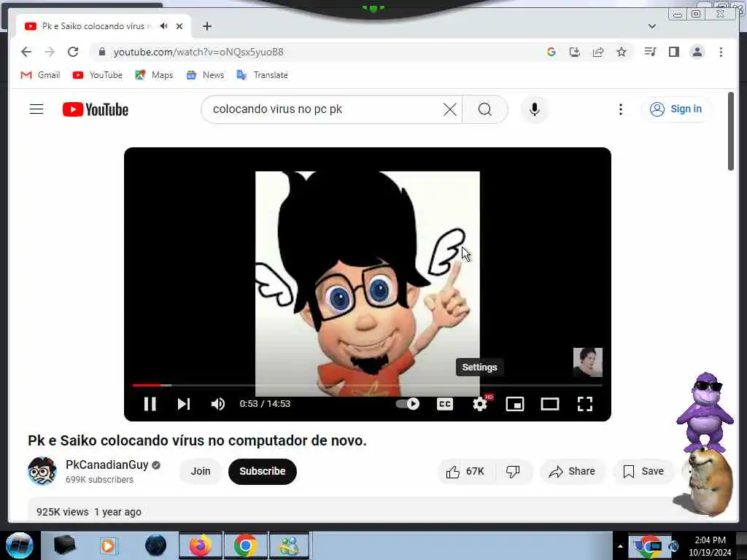The image size is (747, 560).
Task: Subscribe to PkCanadianGuy
Action: point(263,471)
